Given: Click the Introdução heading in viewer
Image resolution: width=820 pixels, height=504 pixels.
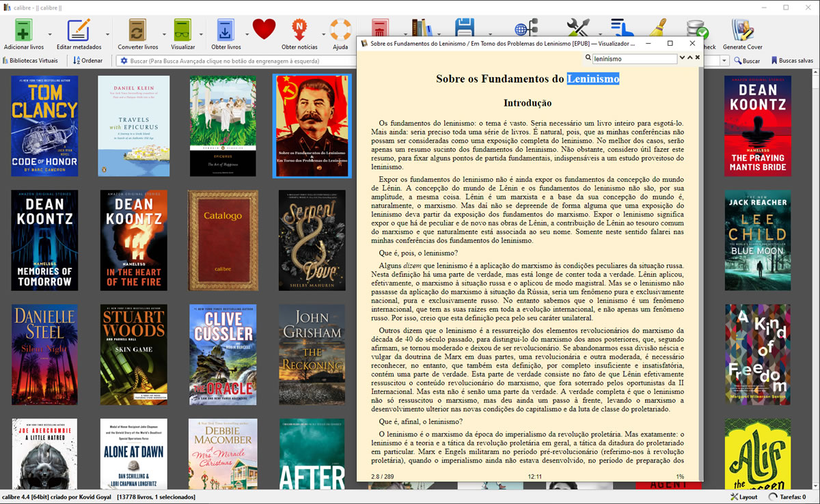Looking at the screenshot, I should (x=528, y=103).
